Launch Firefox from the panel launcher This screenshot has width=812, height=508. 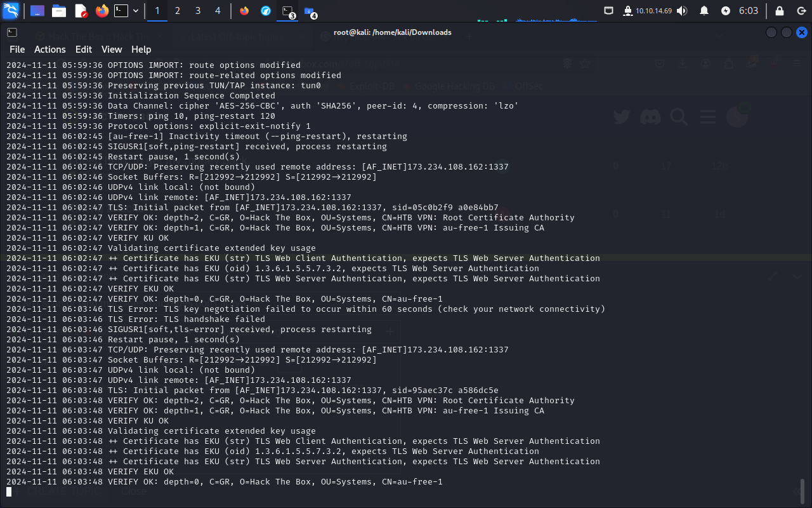coord(101,11)
